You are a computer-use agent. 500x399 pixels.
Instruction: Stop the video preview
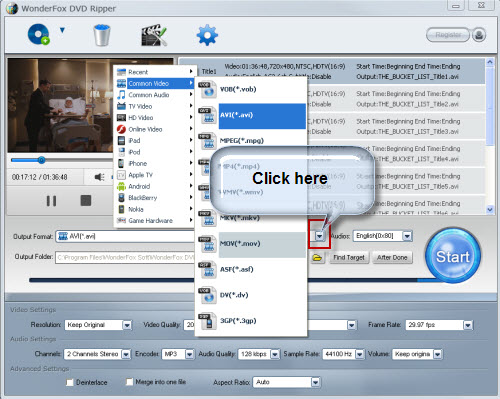point(86,200)
